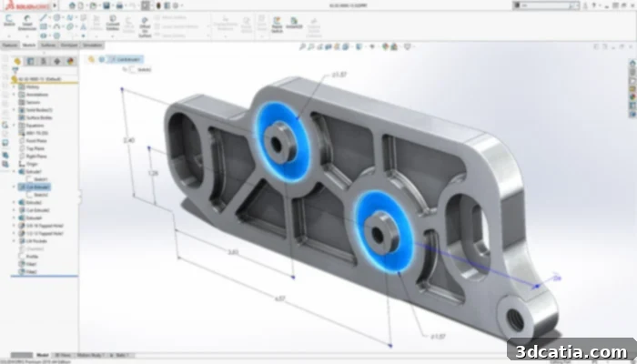Image resolution: width=637 pixels, height=364 pixels.
Task: Click Edit Appearance in the view toolbar
Action: click(385, 47)
